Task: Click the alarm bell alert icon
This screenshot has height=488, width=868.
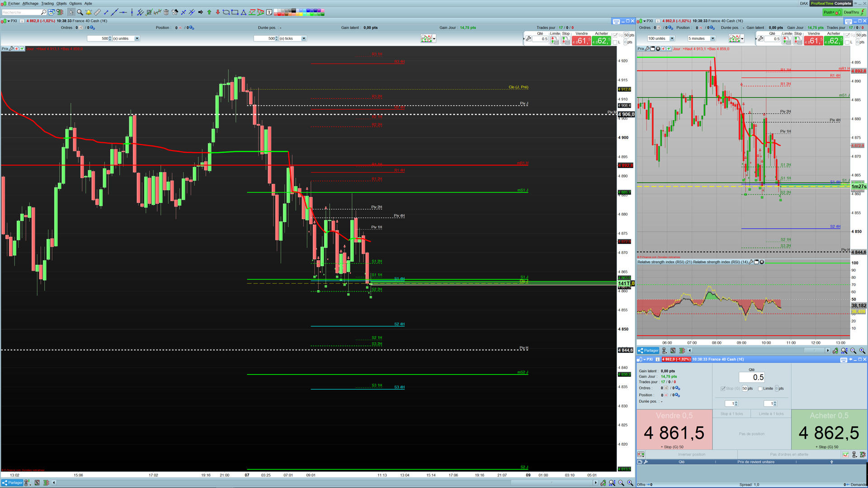Action: pyautogui.click(x=89, y=12)
